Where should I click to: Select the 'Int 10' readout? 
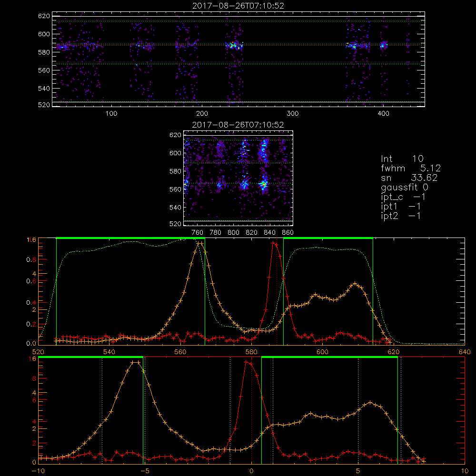click(x=402, y=159)
